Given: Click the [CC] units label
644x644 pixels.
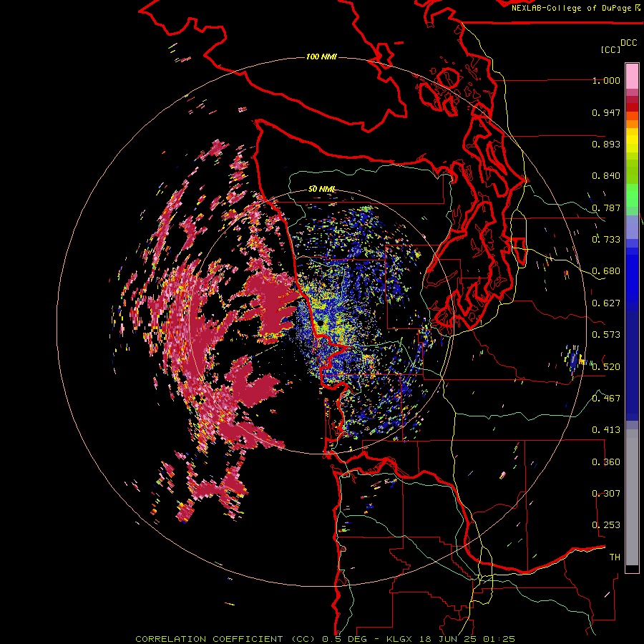Looking at the screenshot, I should point(610,49).
